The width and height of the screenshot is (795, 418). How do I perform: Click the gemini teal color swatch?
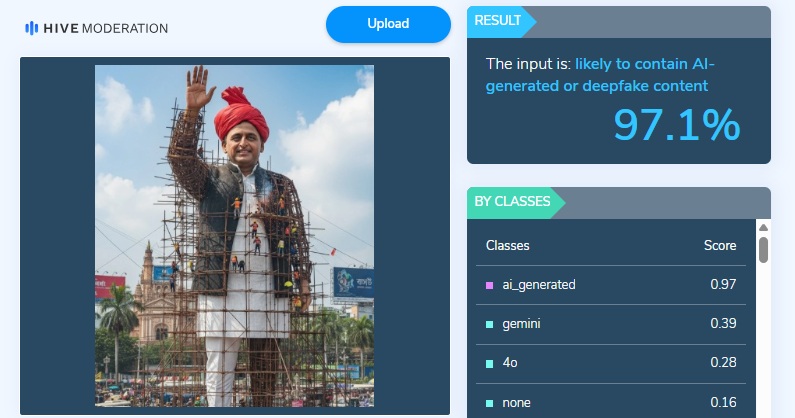tap(489, 324)
